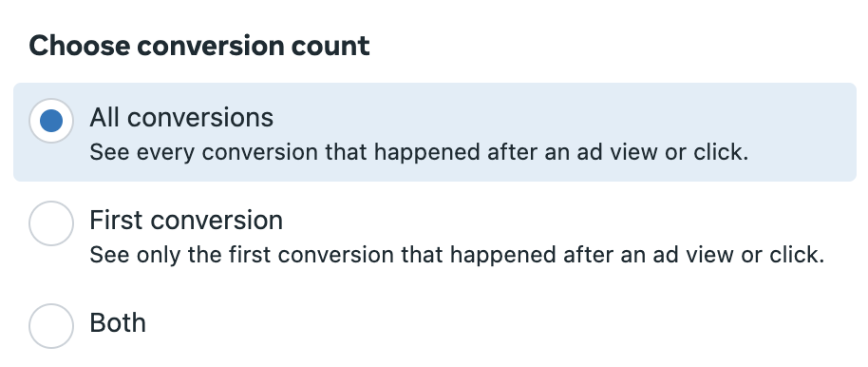Click the "See every conversion" description line
Screen dimensions: 868x367
tap(419, 152)
